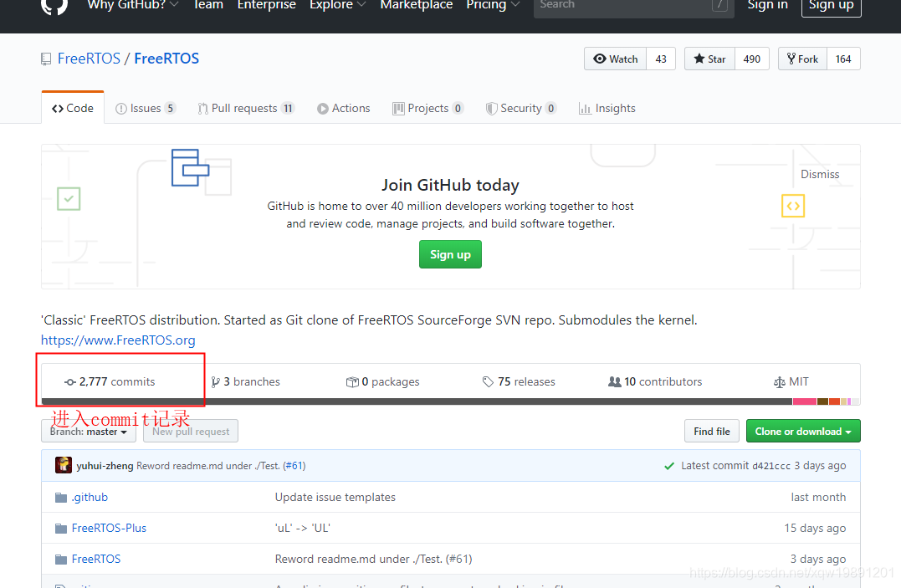901x588 pixels.
Task: Open the https://www.FreeRTOS.org link
Action: [x=118, y=340]
